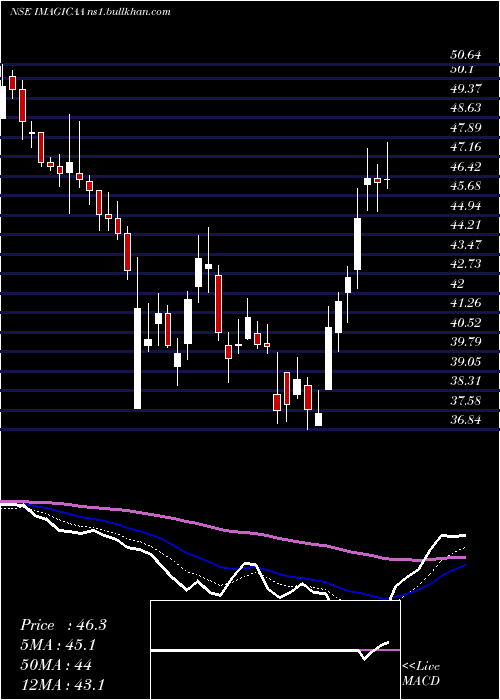The image size is (500, 700).
Task: Click the 42.73 price axis label
Action: coord(466,264)
